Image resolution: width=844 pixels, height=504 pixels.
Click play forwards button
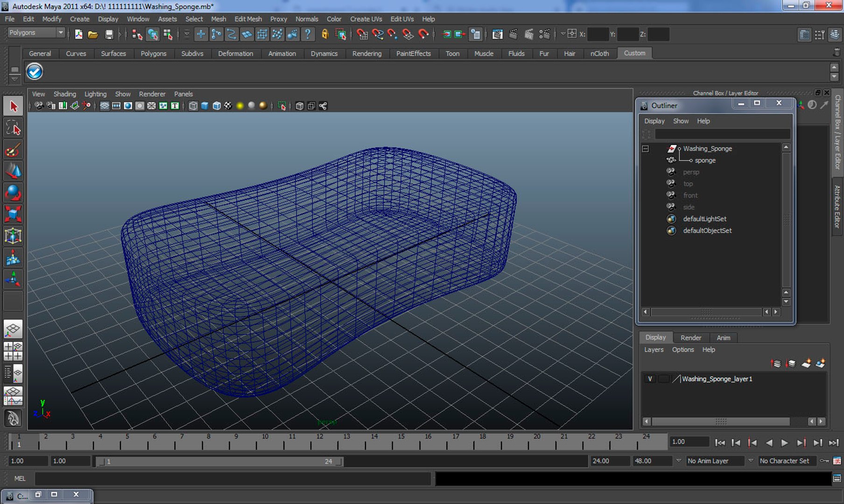[x=785, y=442]
